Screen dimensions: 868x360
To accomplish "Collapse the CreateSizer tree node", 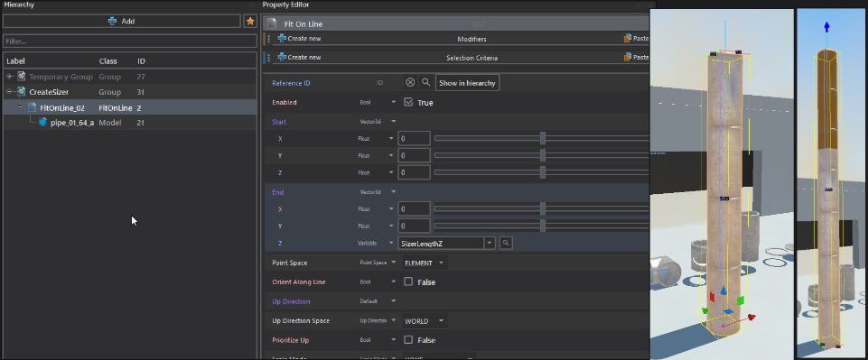I will coord(9,91).
